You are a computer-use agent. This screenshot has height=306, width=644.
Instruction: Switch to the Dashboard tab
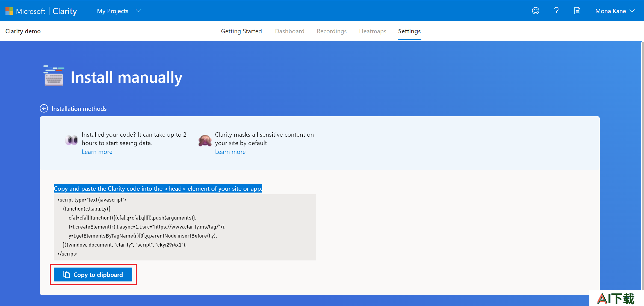pyautogui.click(x=289, y=31)
